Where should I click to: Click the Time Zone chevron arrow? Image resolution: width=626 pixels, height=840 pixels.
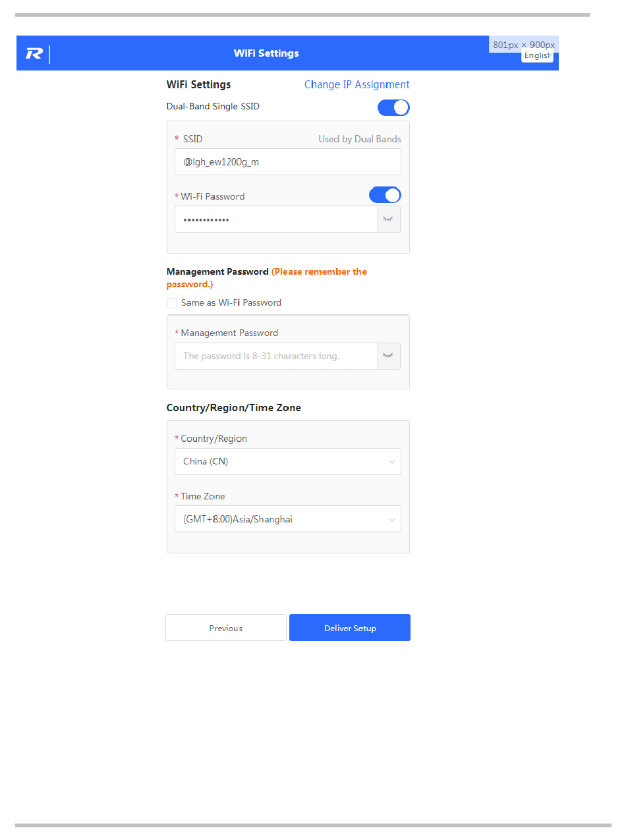click(x=392, y=520)
